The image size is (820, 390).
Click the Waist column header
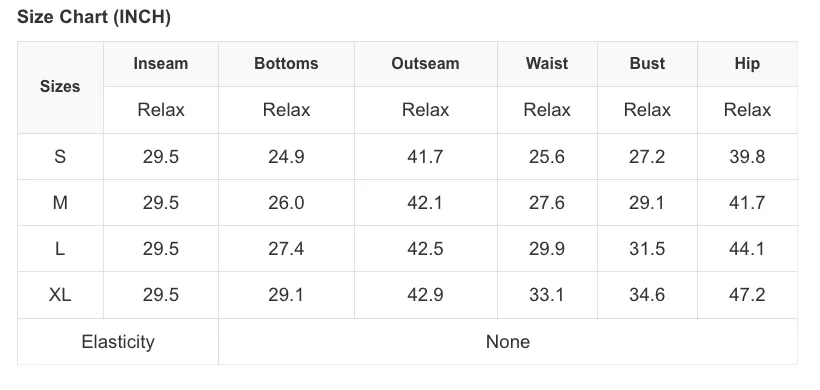[x=546, y=64]
